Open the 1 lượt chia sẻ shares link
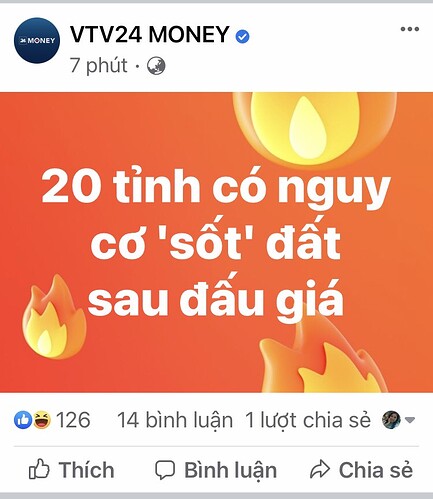Screen dimensions: 433x499 coord(308,420)
